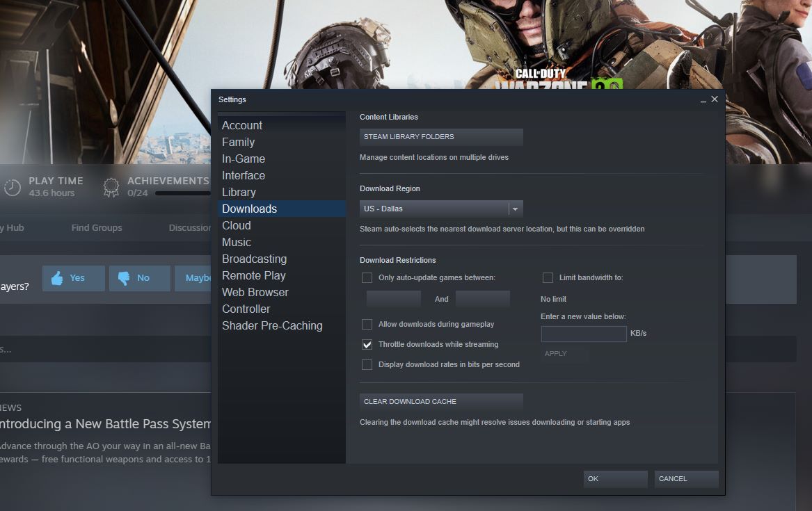Open Controller settings

282,309
